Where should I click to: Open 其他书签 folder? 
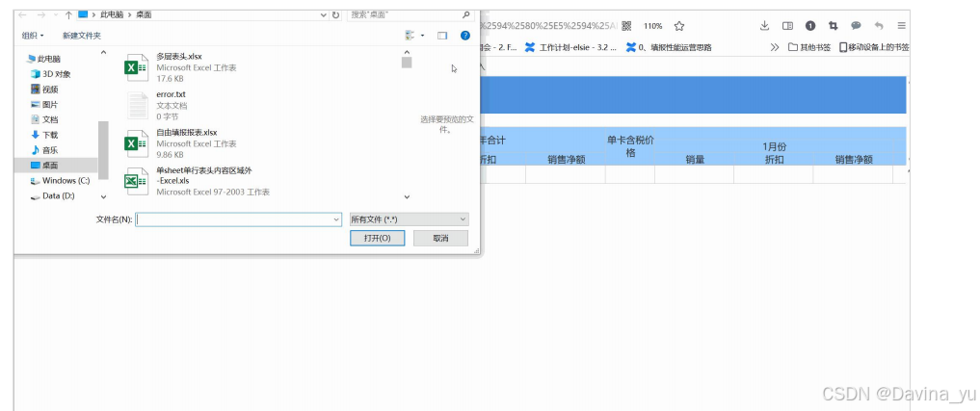point(809,47)
